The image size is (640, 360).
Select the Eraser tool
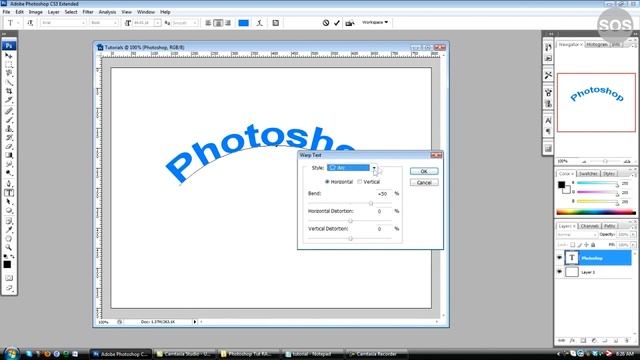(x=9, y=147)
